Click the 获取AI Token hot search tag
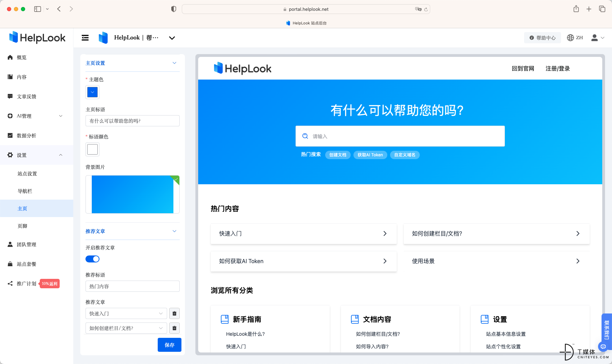Viewport: 612px width, 364px height. coord(370,155)
